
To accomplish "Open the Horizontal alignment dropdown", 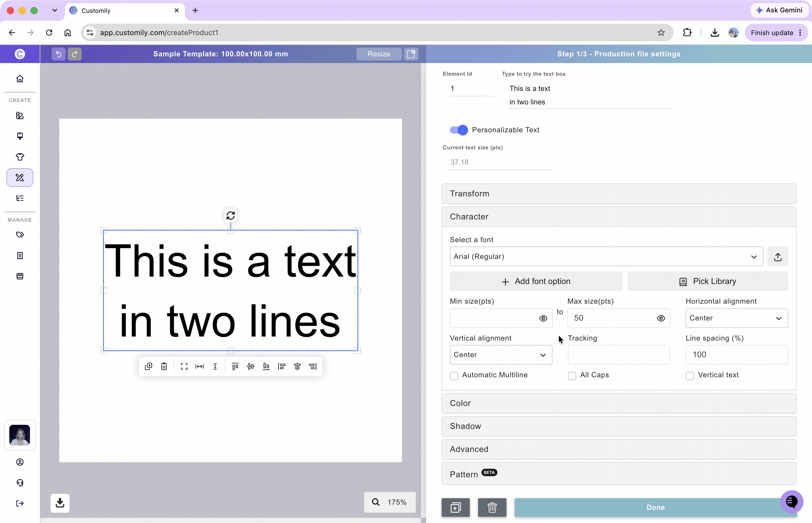I will coord(737,318).
